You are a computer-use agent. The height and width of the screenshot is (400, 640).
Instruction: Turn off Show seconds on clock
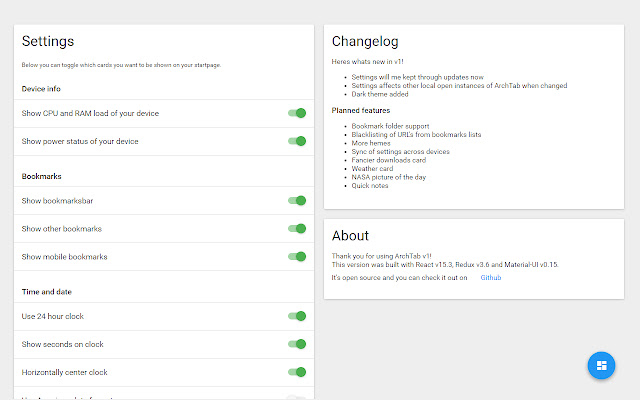pyautogui.click(x=296, y=344)
